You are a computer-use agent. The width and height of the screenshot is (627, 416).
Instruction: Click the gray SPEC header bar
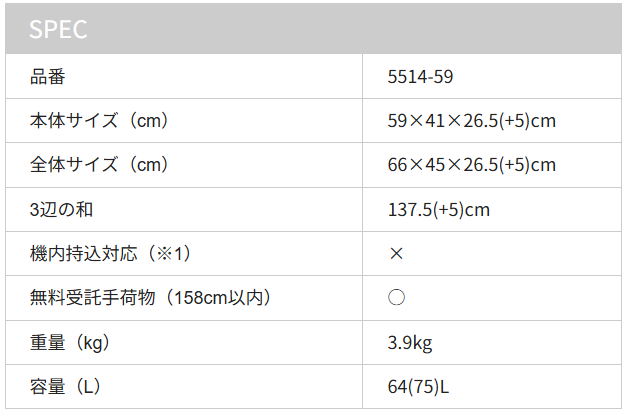point(313,29)
